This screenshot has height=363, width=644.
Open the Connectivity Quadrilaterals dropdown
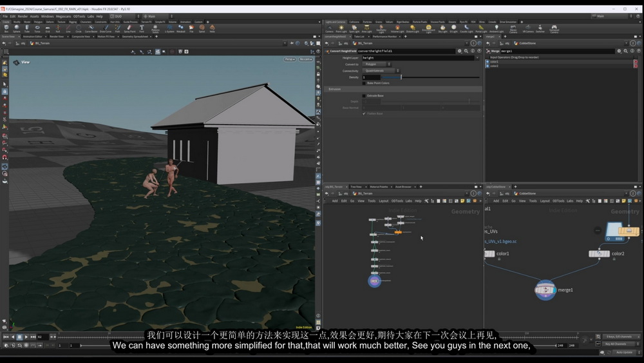tap(381, 71)
